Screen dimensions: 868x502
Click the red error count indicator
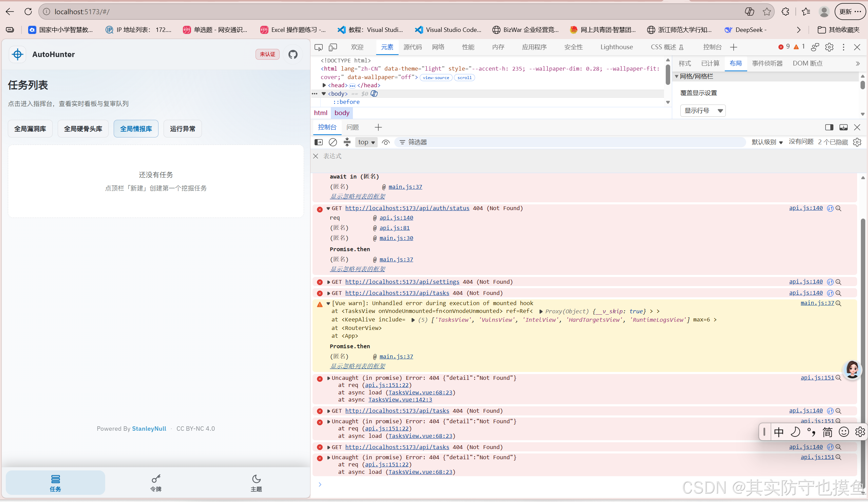(x=784, y=47)
